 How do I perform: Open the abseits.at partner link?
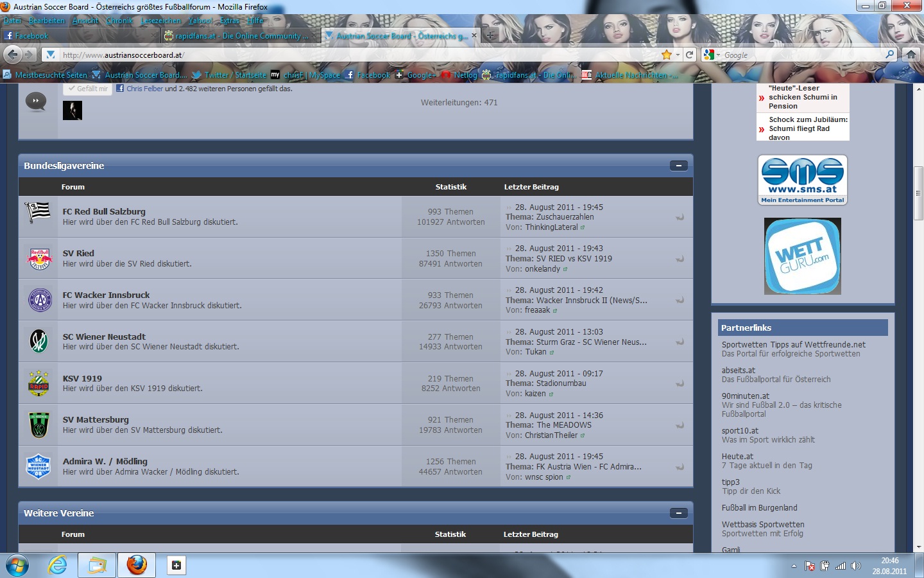[738, 371]
